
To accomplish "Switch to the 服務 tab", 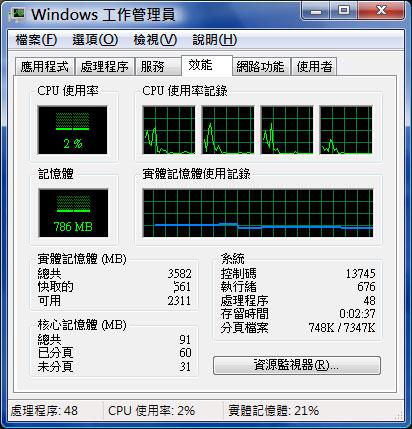I will coord(158,67).
